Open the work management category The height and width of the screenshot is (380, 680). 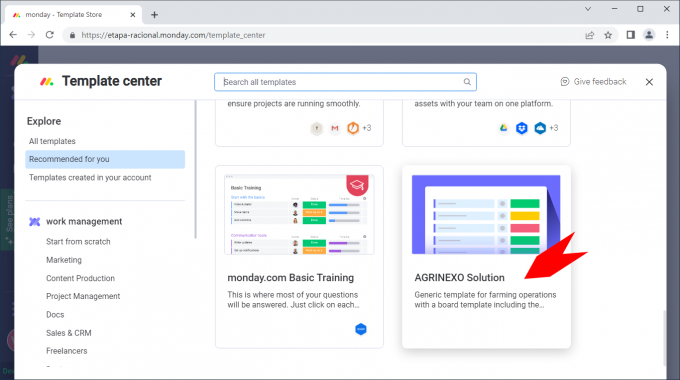point(84,222)
